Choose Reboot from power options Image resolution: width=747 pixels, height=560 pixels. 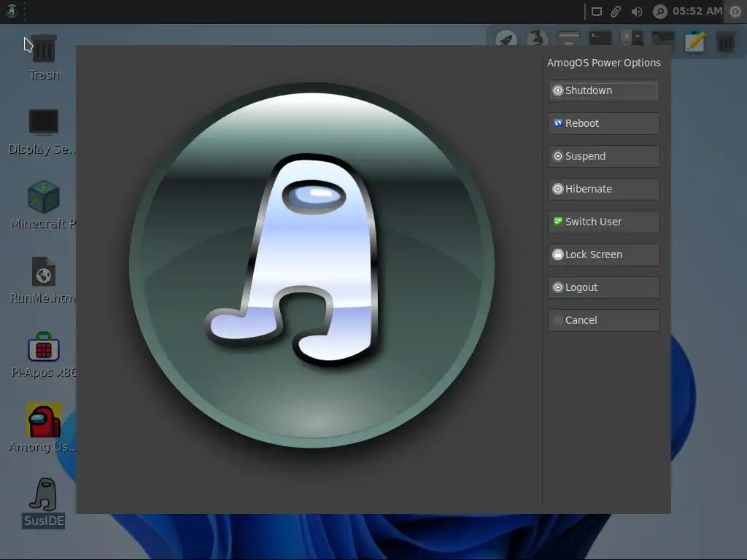coord(603,123)
